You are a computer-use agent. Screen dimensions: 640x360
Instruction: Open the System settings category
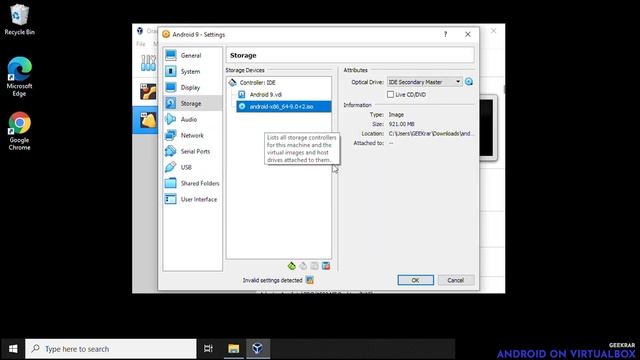[x=193, y=71]
